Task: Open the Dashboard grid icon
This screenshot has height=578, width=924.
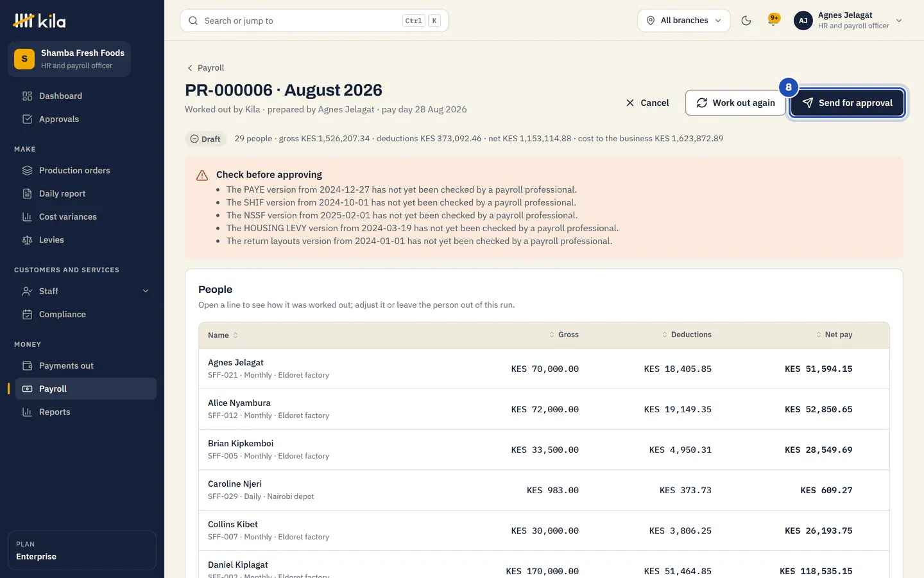Action: (x=27, y=96)
